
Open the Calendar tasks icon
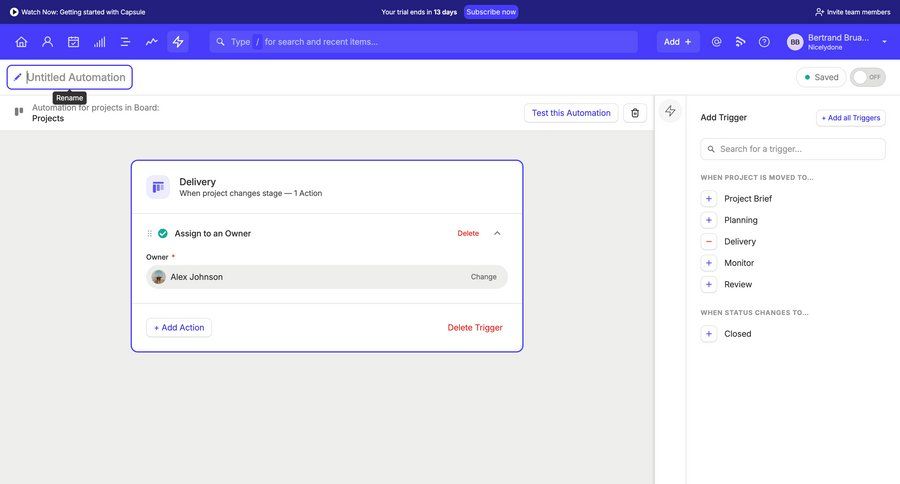(73, 42)
